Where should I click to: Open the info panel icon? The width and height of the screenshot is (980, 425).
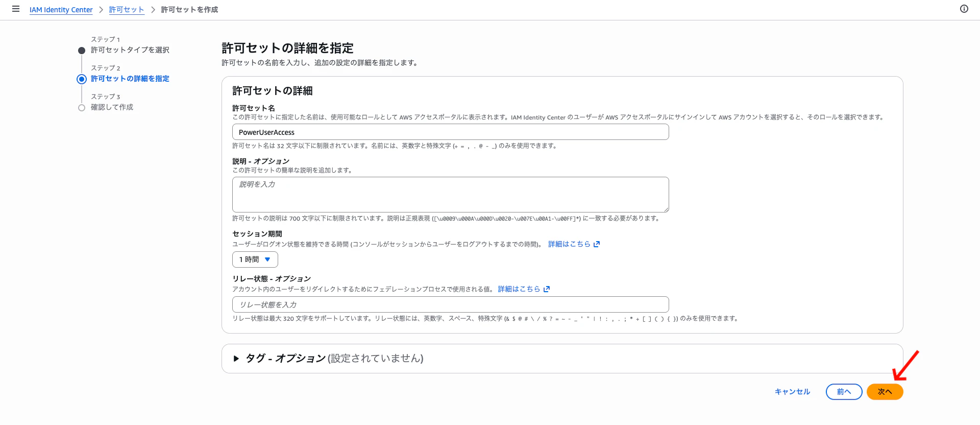[x=964, y=9]
